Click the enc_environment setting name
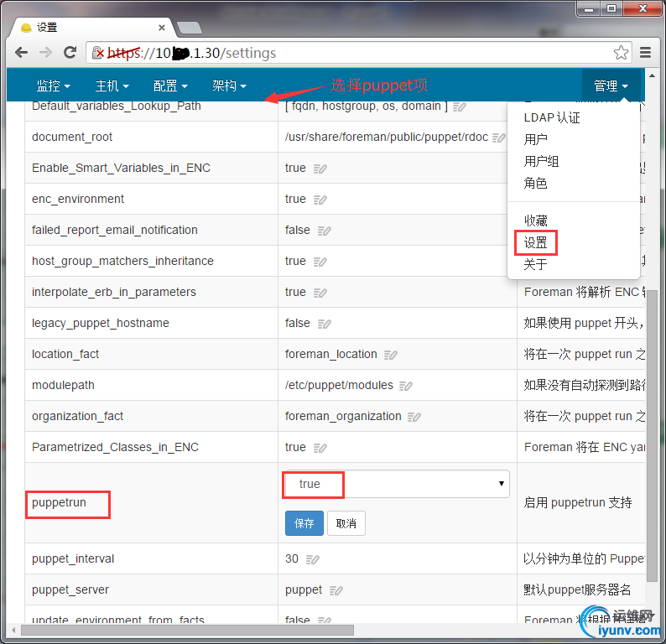The image size is (666, 644). pos(78,199)
